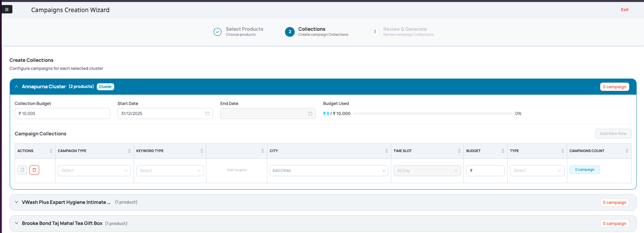Open Add Cities dropdown

[x=329, y=170]
